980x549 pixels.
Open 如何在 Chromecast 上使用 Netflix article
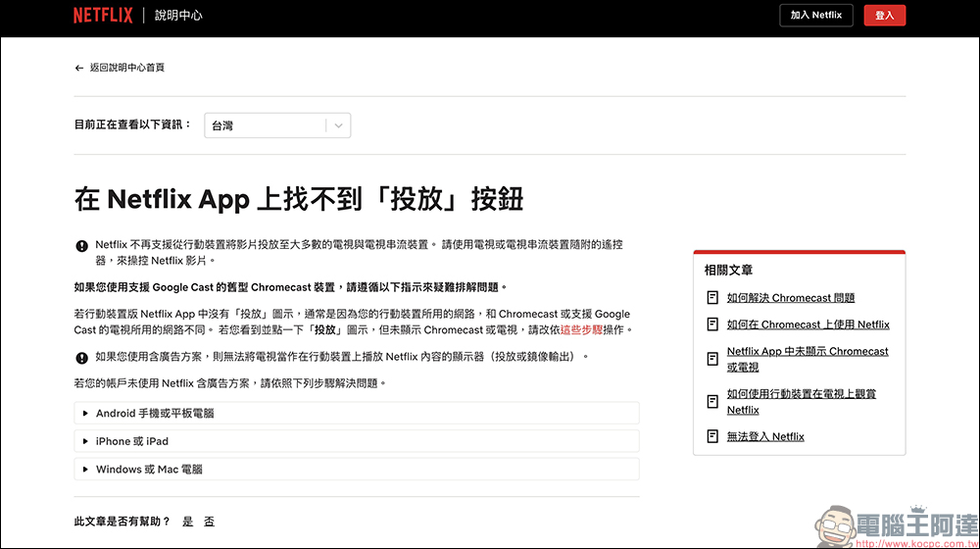coord(808,324)
